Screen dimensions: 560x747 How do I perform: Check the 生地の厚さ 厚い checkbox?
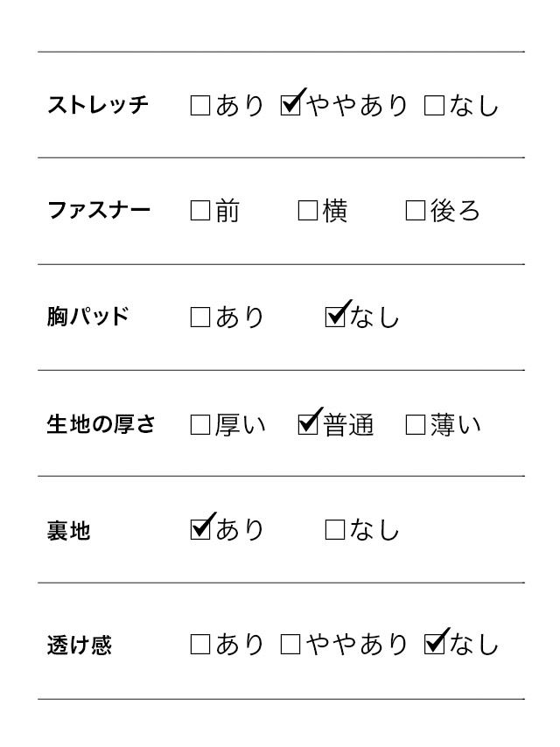199,425
